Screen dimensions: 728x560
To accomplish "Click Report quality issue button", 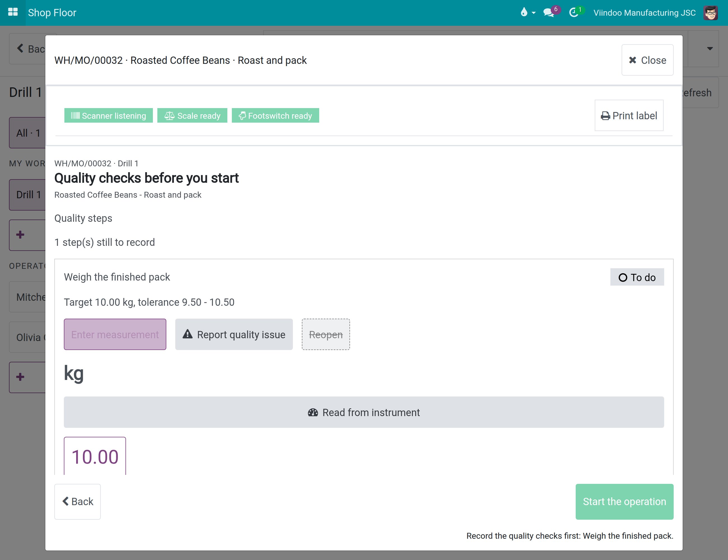I will [x=234, y=334].
